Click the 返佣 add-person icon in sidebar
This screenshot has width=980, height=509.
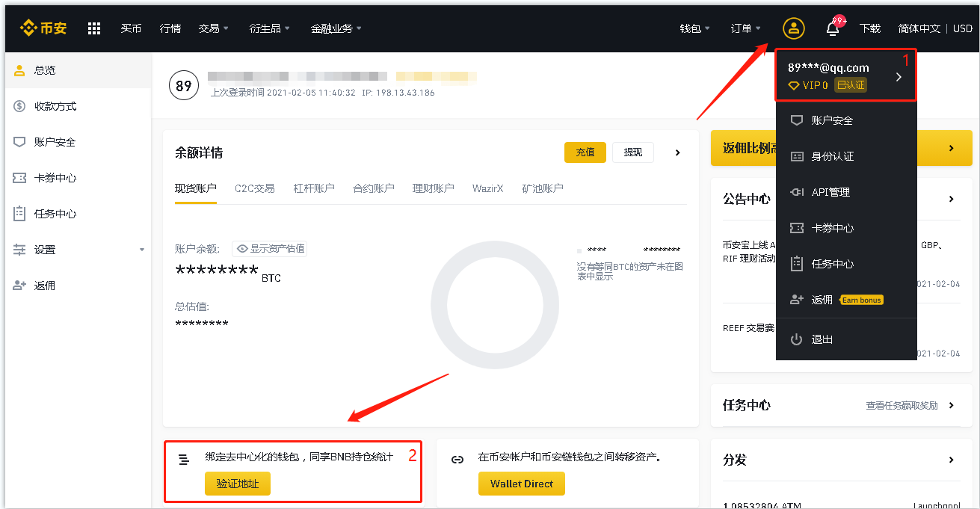click(19, 286)
